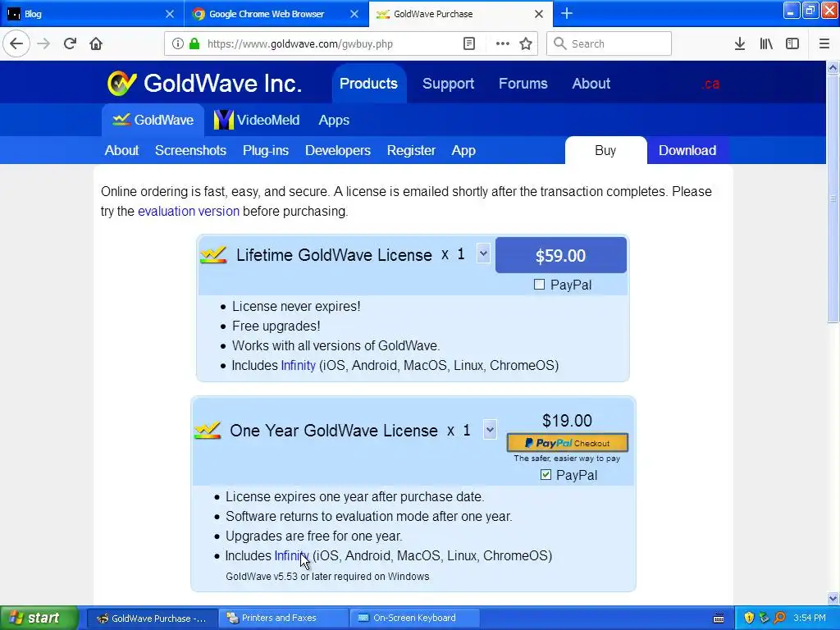
Task: Click the red .ca link
Action: point(710,84)
